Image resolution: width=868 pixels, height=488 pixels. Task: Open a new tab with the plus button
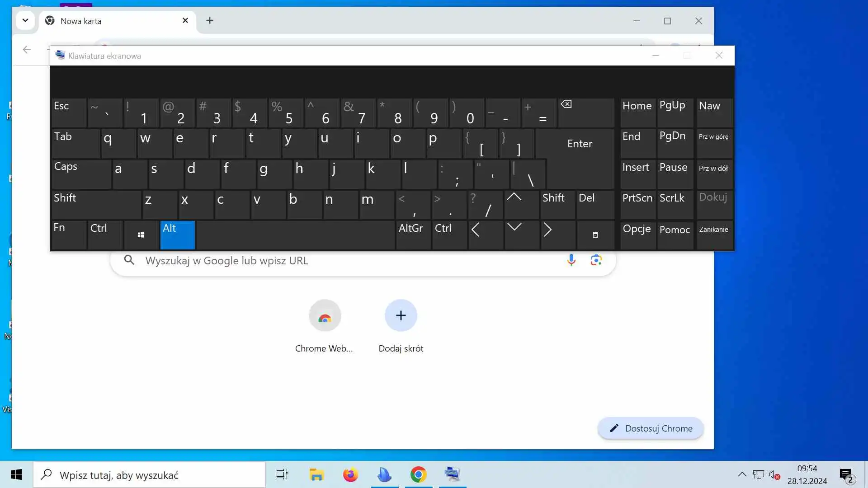(210, 20)
